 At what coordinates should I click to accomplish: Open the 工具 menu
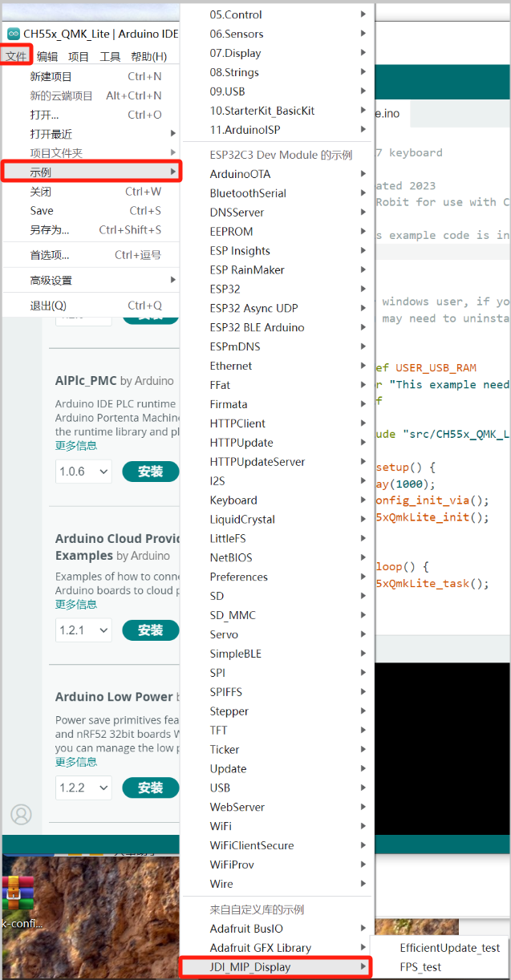[x=110, y=56]
